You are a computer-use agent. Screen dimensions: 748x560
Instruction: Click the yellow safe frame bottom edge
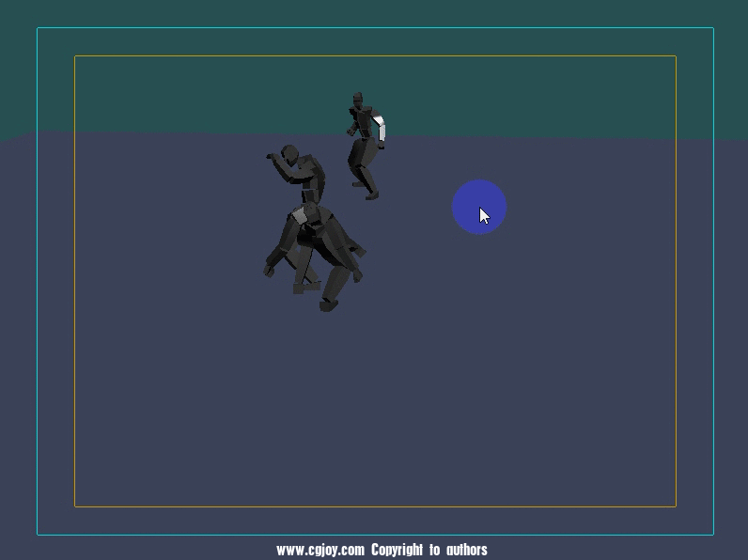376,506
